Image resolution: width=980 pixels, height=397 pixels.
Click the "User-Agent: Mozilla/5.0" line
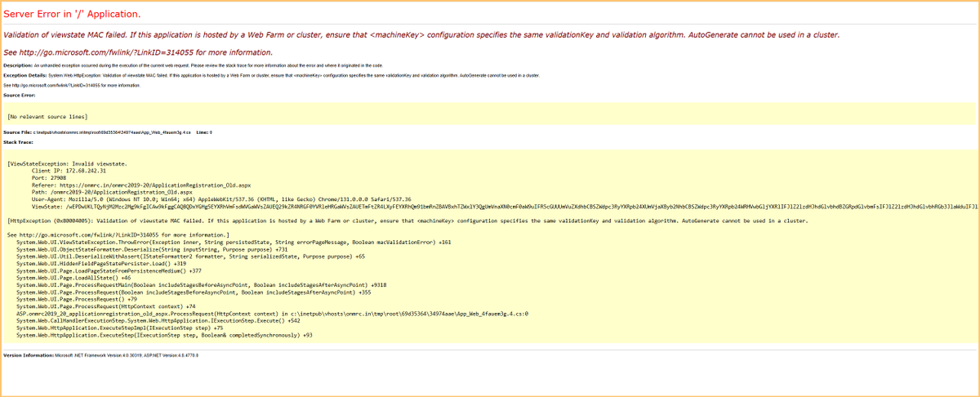222,199
